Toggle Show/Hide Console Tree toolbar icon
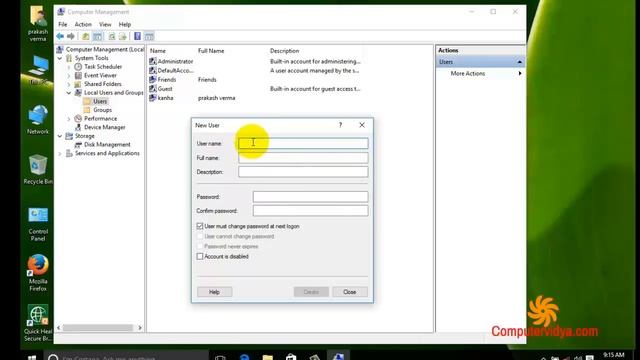The image size is (640, 360). tap(98, 36)
